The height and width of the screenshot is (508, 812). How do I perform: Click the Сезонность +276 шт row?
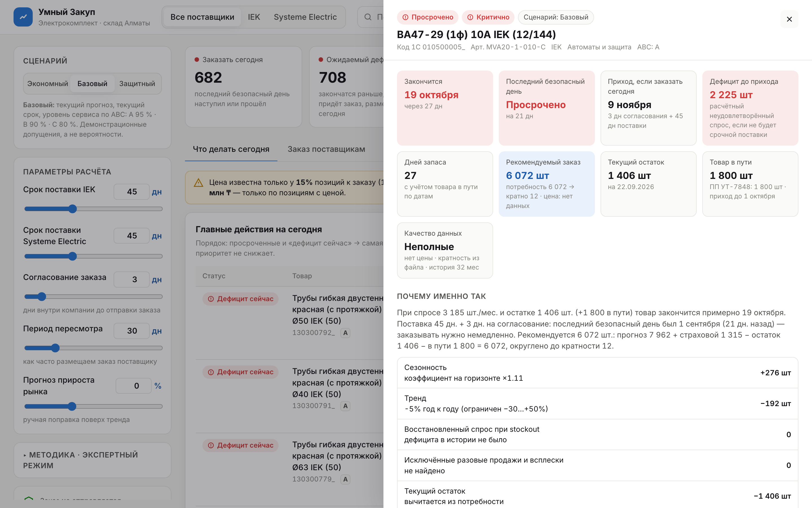597,373
